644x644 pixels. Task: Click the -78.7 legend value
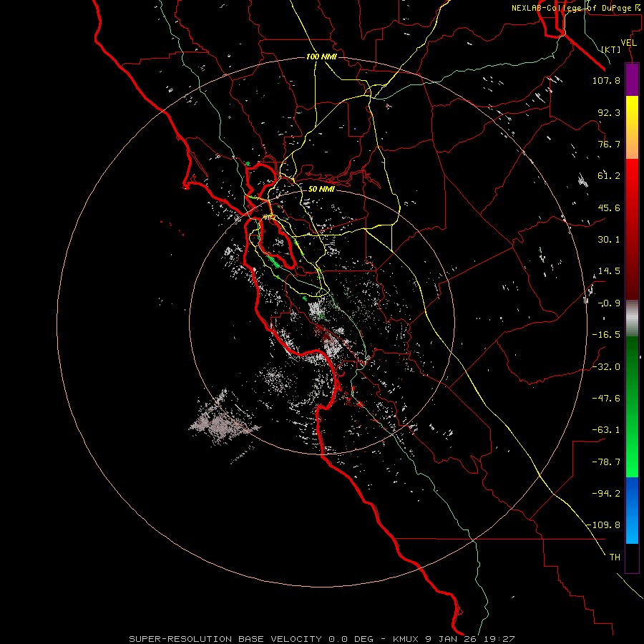pyautogui.click(x=606, y=462)
